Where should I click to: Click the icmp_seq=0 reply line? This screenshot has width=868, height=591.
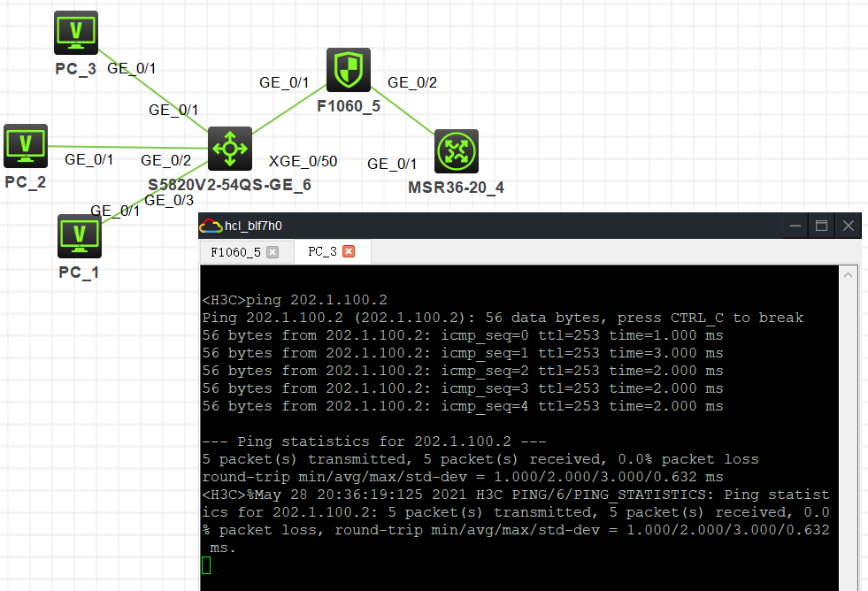coord(463,335)
